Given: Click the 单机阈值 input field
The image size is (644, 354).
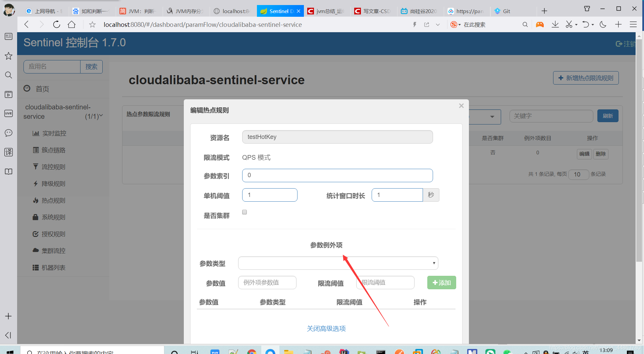Looking at the screenshot, I should coord(270,195).
